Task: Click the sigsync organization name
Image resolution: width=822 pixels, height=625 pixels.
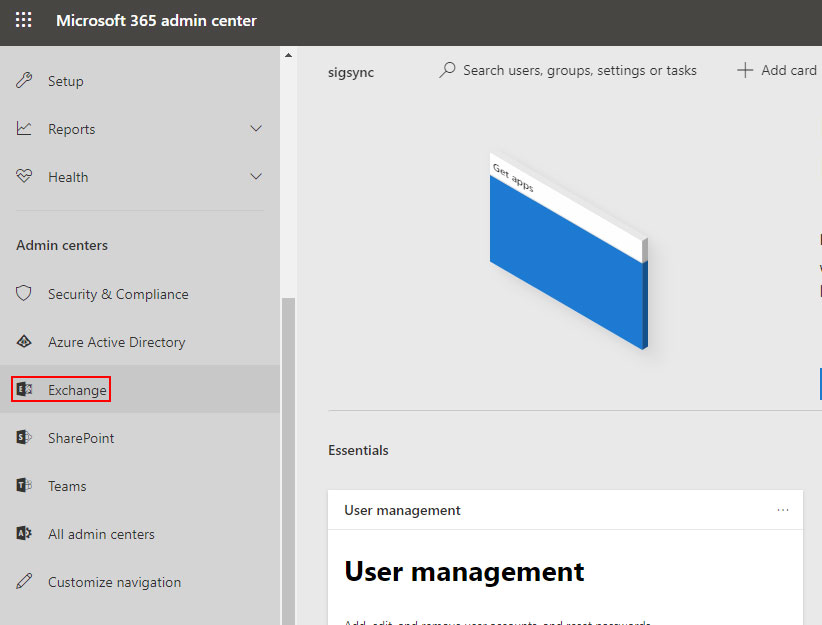Action: click(x=351, y=72)
